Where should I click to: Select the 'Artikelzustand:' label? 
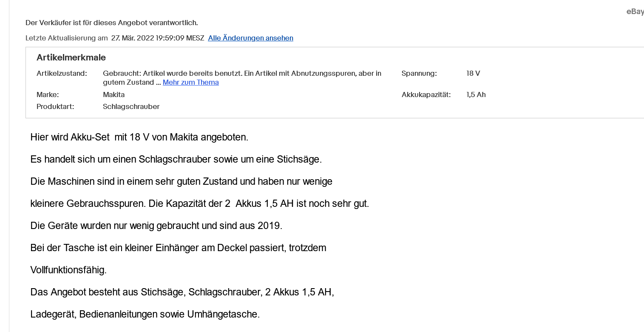pyautogui.click(x=62, y=73)
